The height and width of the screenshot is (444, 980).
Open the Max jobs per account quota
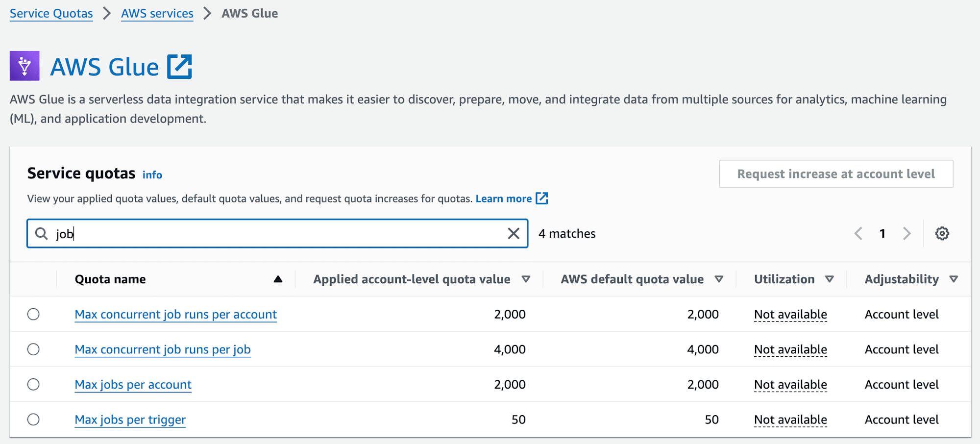click(133, 385)
